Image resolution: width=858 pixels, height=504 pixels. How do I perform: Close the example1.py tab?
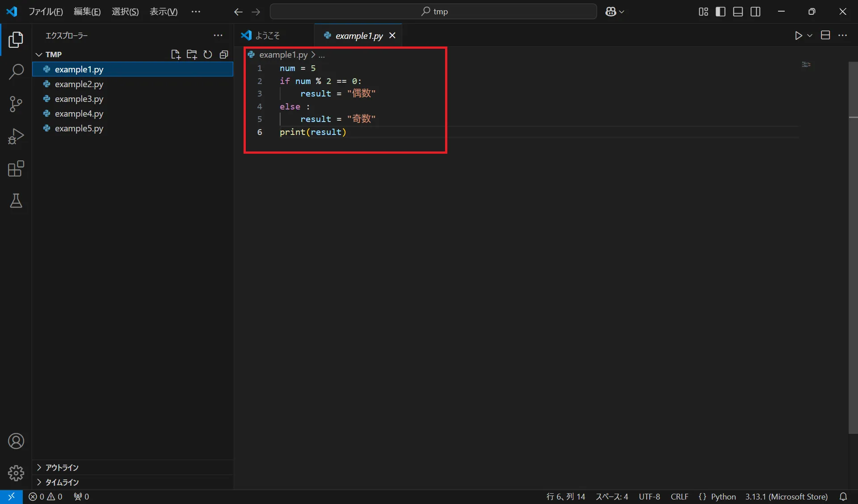coord(392,36)
